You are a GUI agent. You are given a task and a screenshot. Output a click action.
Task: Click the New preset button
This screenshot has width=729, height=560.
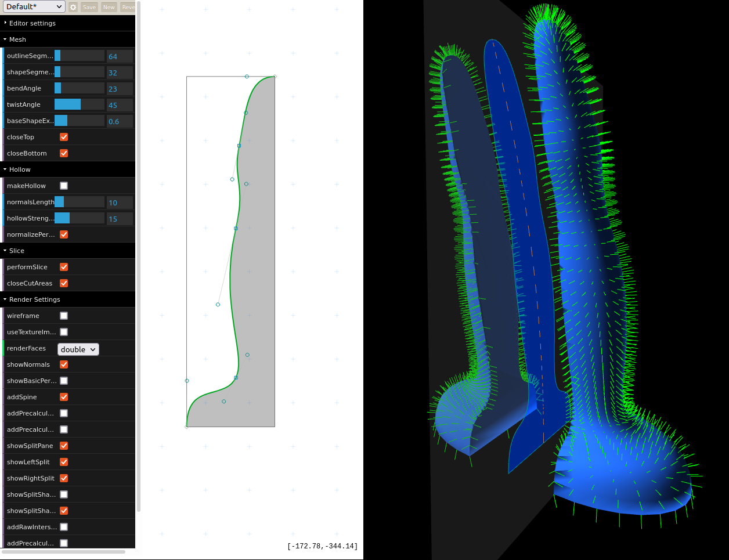click(x=109, y=7)
